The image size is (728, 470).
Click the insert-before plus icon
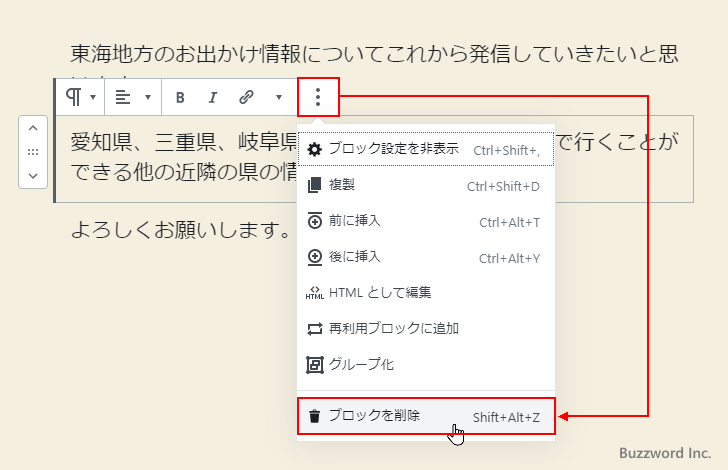315,221
